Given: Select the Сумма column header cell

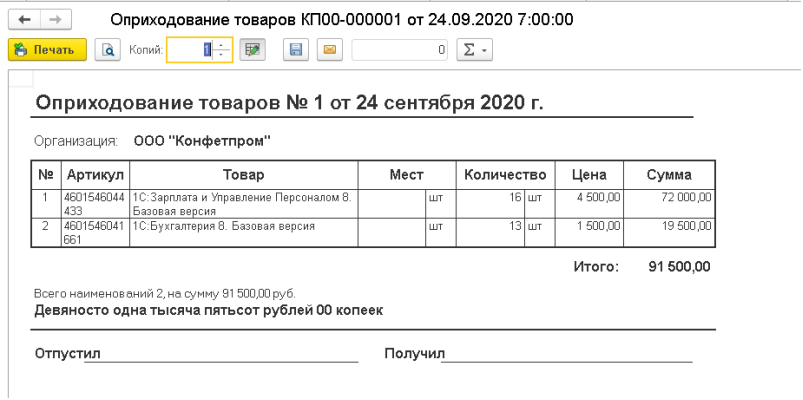Looking at the screenshot, I should coord(669,175).
